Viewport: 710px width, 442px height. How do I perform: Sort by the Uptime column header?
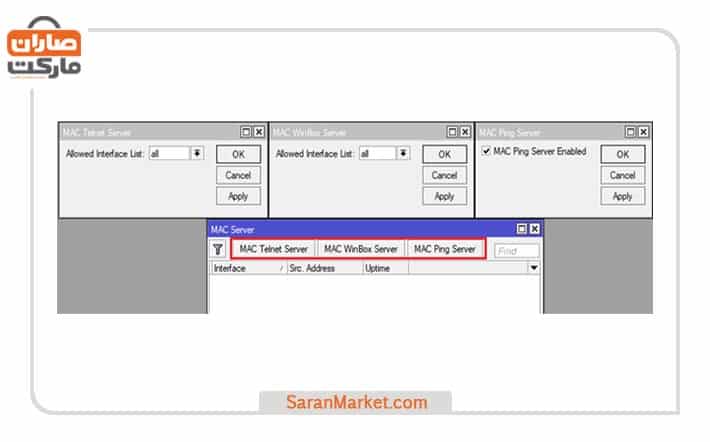click(378, 269)
